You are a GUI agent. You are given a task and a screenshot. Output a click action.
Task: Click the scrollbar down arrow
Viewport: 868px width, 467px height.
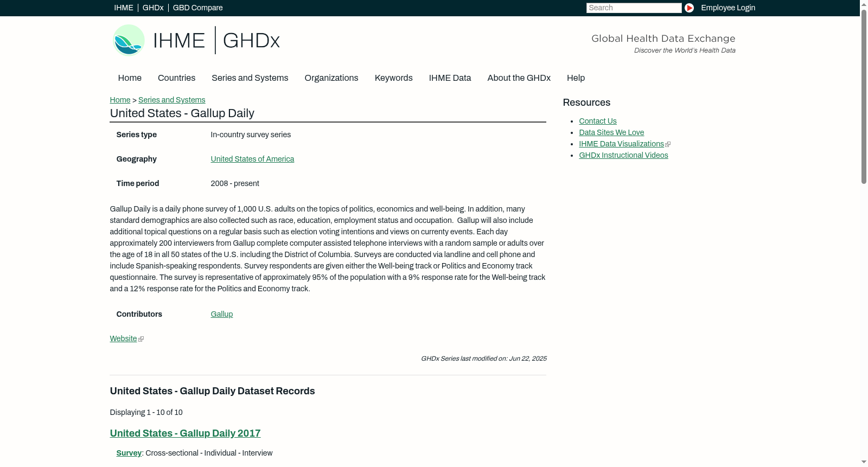(x=864, y=463)
